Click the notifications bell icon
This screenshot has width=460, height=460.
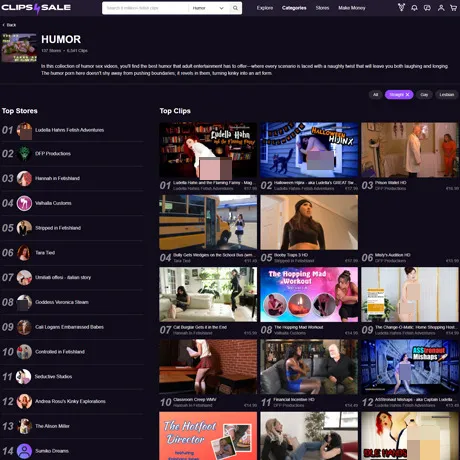[414, 8]
